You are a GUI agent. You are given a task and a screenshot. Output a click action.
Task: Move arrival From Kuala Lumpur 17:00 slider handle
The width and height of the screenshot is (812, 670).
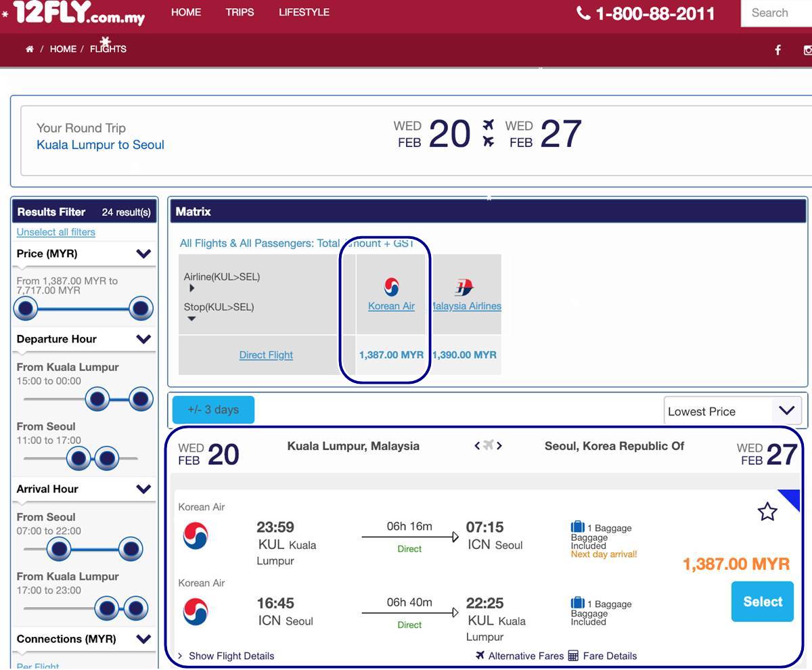[x=106, y=608]
